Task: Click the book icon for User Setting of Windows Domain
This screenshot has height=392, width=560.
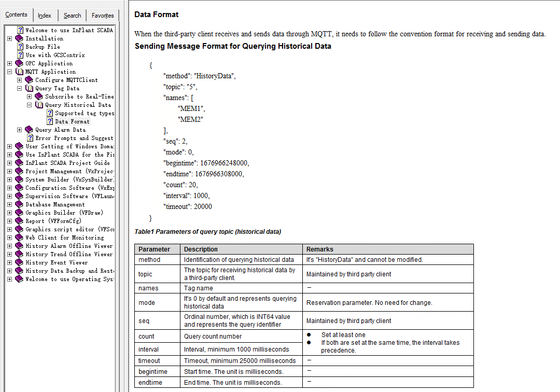Action: click(19, 146)
